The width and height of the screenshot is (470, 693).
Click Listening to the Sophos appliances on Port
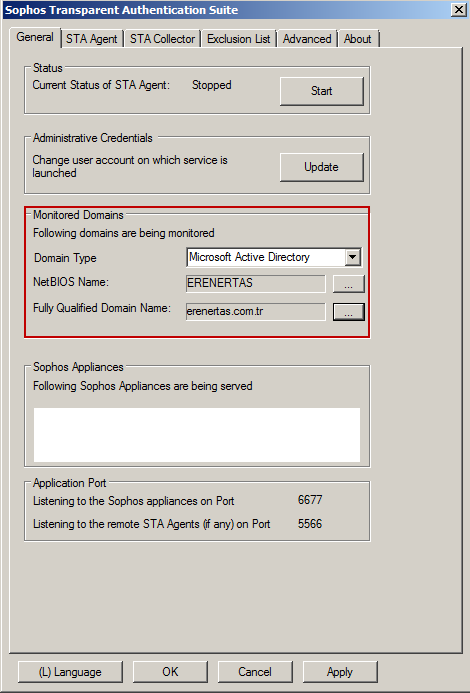pyautogui.click(x=134, y=501)
